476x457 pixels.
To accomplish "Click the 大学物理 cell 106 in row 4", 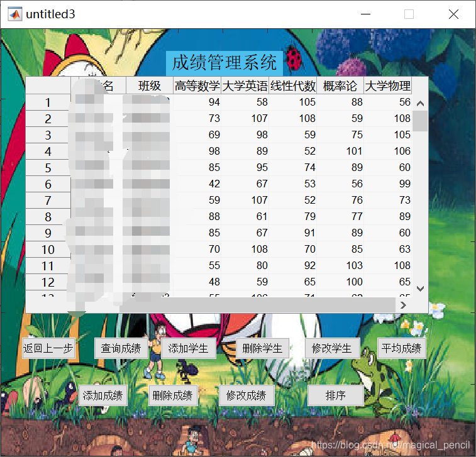I will pos(388,151).
